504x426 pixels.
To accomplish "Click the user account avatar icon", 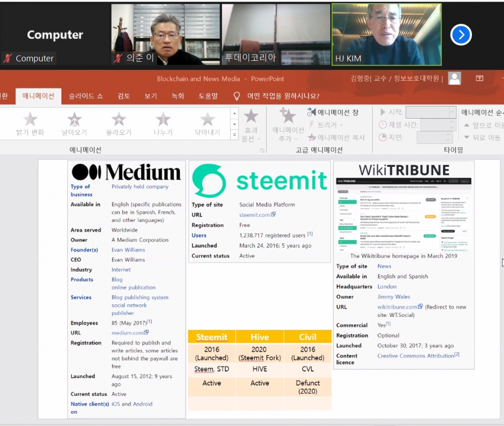I will coord(455,79).
